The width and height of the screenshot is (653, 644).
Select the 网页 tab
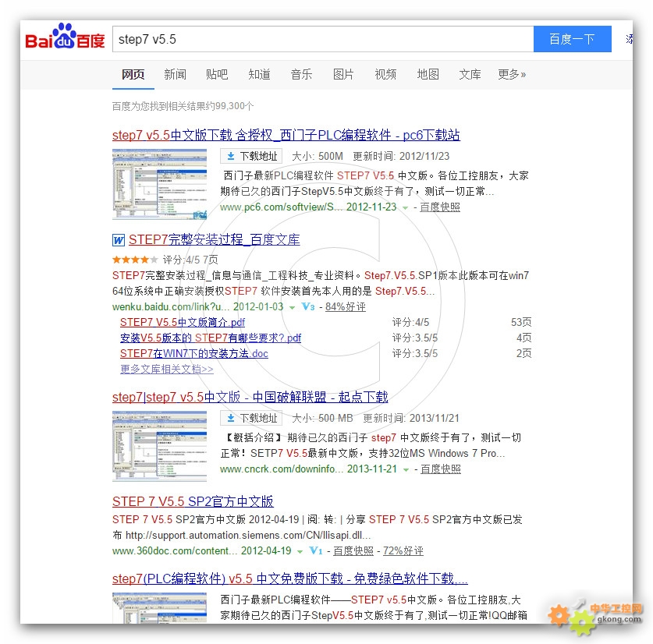133,75
